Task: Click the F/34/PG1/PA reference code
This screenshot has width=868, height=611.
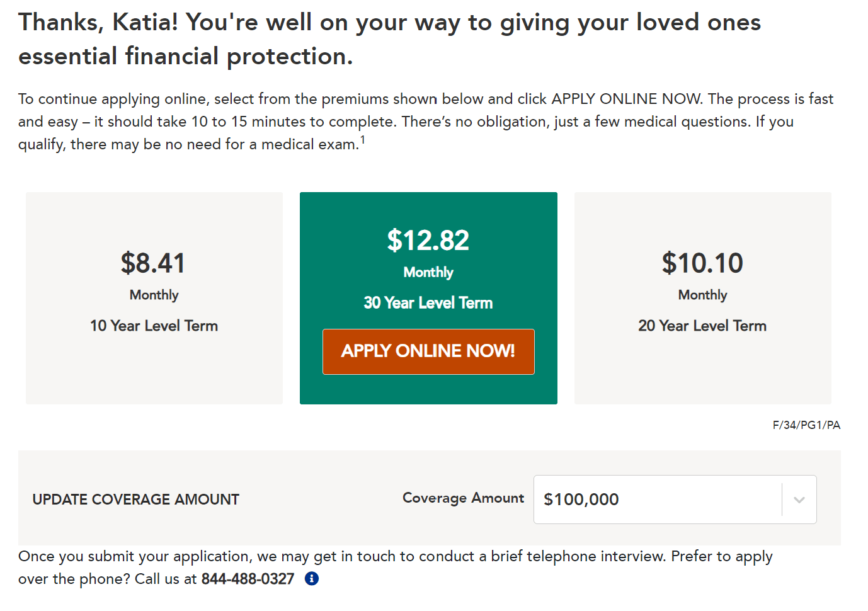Action: tap(806, 425)
